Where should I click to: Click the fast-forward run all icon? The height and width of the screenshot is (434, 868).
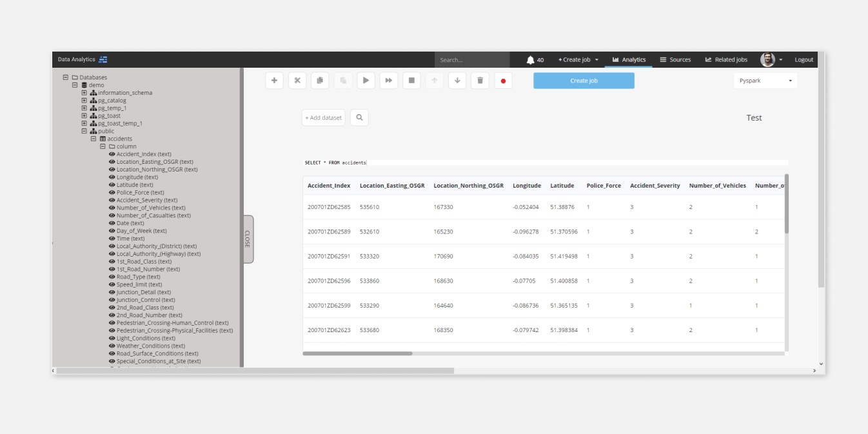pos(389,81)
